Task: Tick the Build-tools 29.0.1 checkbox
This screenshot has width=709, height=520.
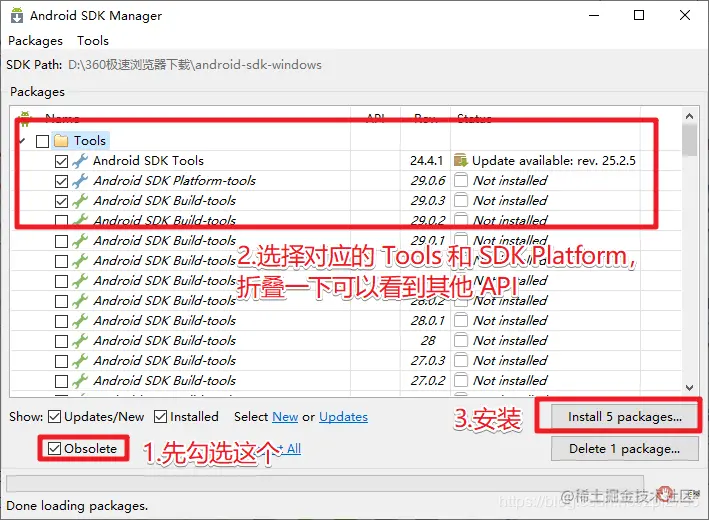Action: [x=61, y=241]
